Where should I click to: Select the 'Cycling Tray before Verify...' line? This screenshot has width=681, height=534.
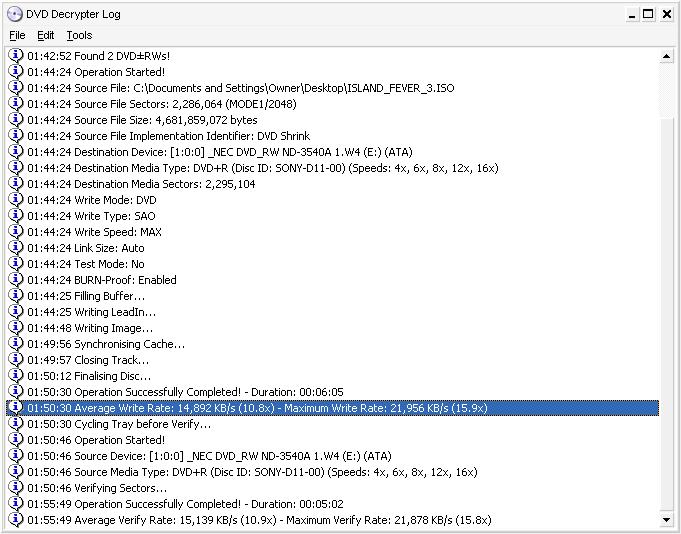tap(119, 424)
